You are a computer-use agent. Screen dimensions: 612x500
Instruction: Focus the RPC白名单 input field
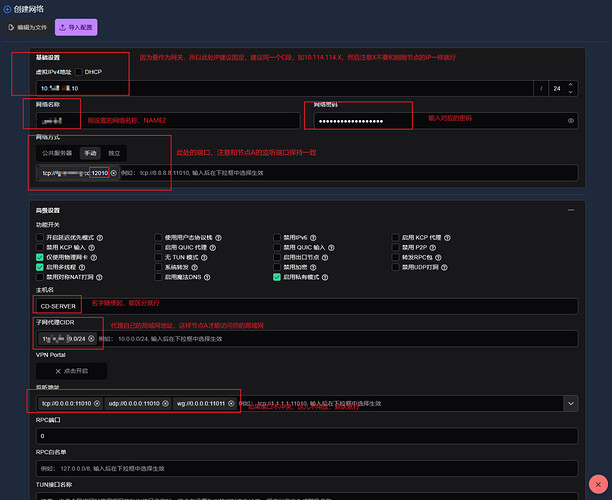point(307,468)
